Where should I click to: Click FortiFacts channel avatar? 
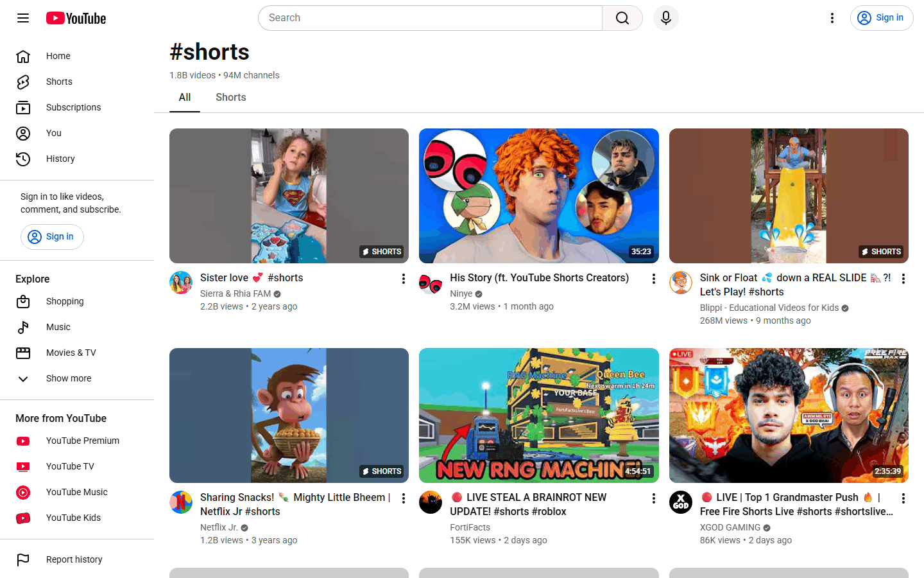click(x=431, y=502)
